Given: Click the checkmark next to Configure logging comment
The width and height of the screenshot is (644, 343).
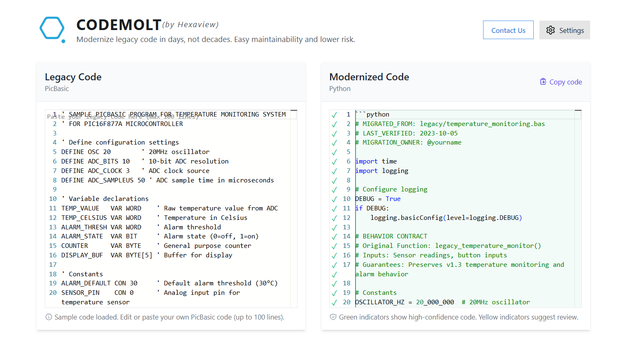Looking at the screenshot, I should (x=334, y=189).
